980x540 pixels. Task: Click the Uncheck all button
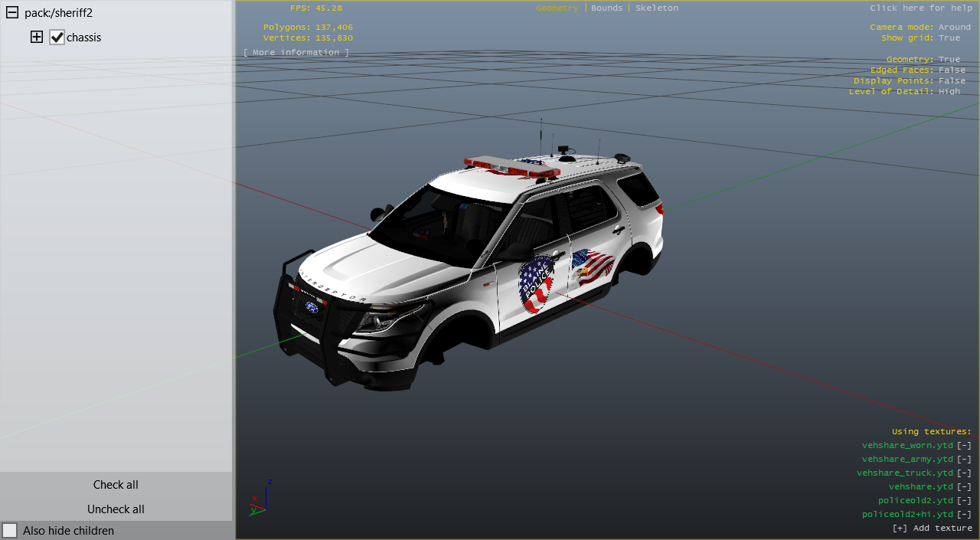116,509
